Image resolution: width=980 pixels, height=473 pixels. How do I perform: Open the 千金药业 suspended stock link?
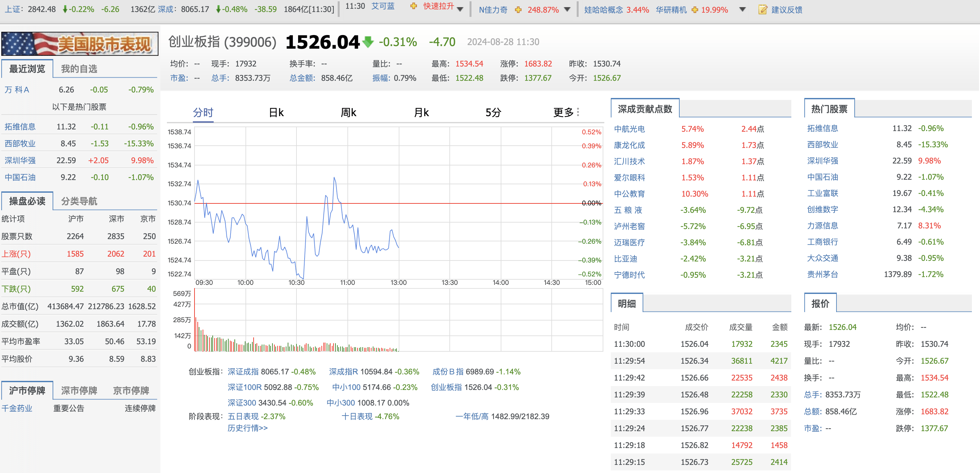tap(17, 408)
